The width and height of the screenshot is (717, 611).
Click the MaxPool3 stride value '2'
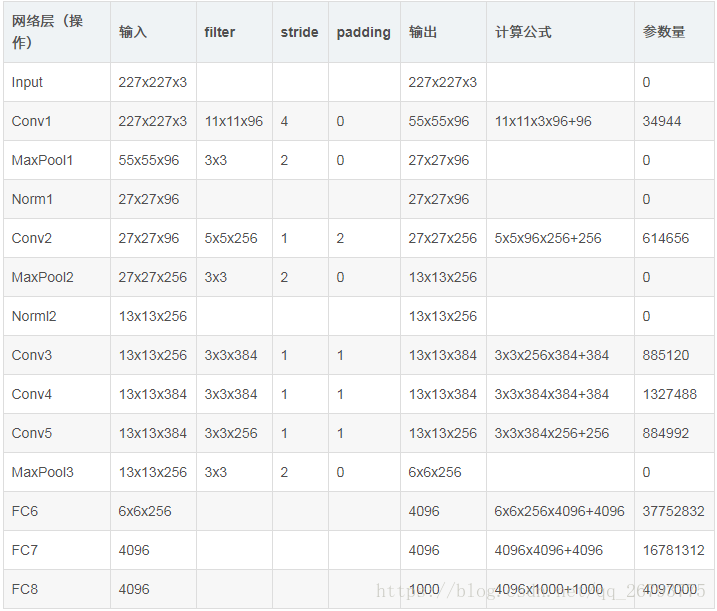pyautogui.click(x=284, y=472)
